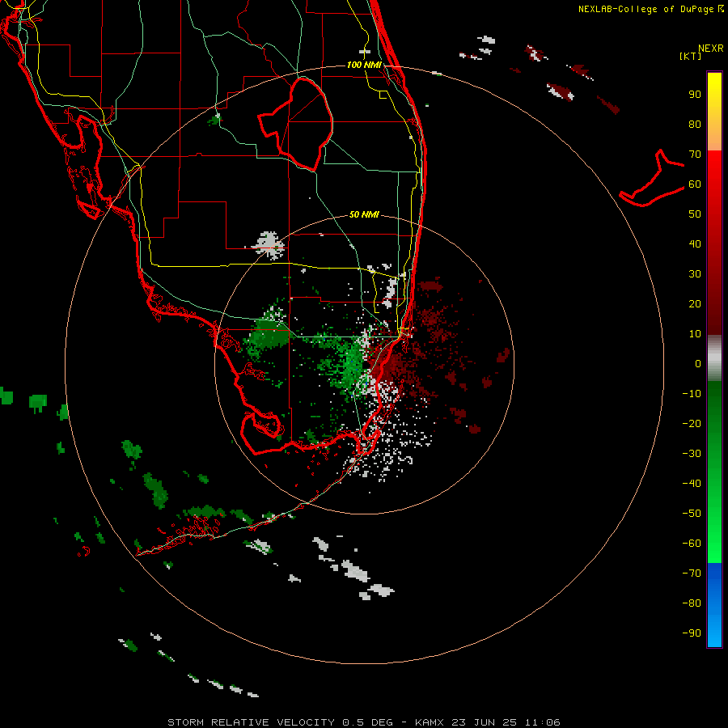Viewport: 728px width, 728px height.
Task: Click the yellow top segment of the color bar
Action: 714,112
